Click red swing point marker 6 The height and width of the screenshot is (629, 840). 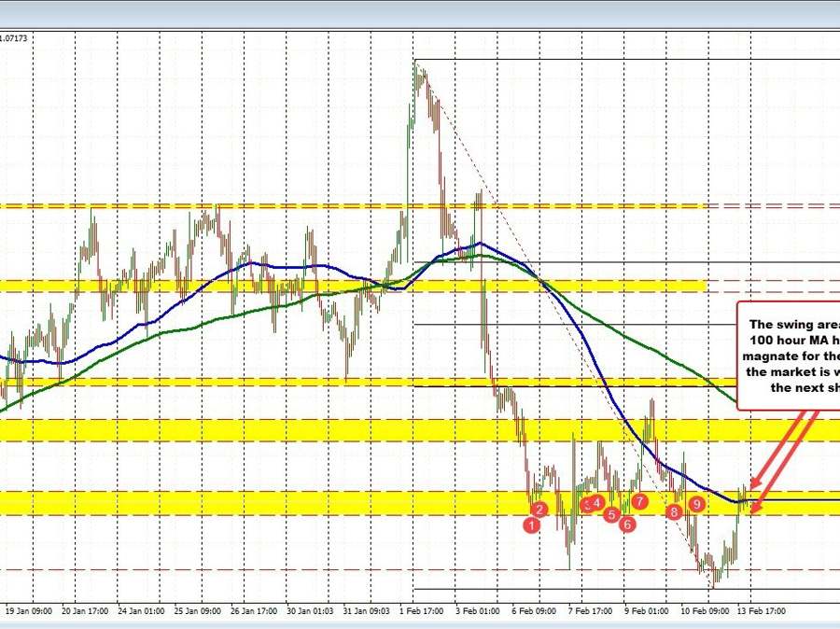(x=627, y=524)
